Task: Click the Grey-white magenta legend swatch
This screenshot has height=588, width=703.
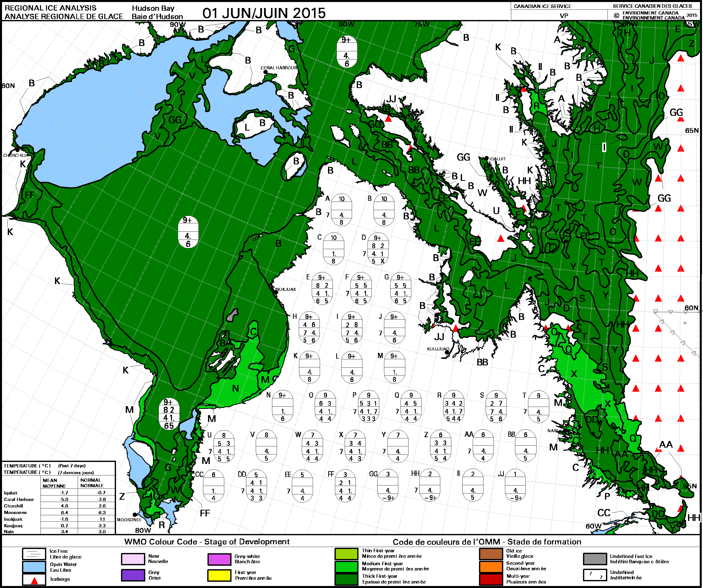Action: pyautogui.click(x=219, y=559)
